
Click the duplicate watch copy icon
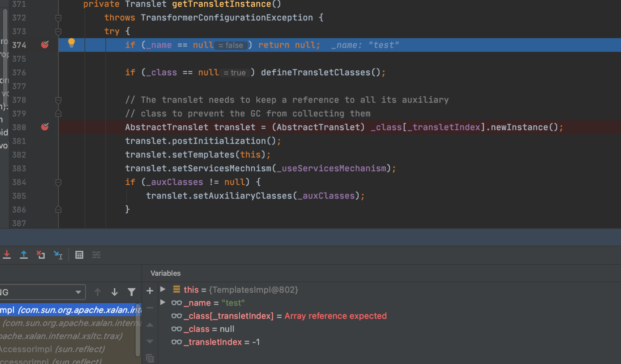150,358
